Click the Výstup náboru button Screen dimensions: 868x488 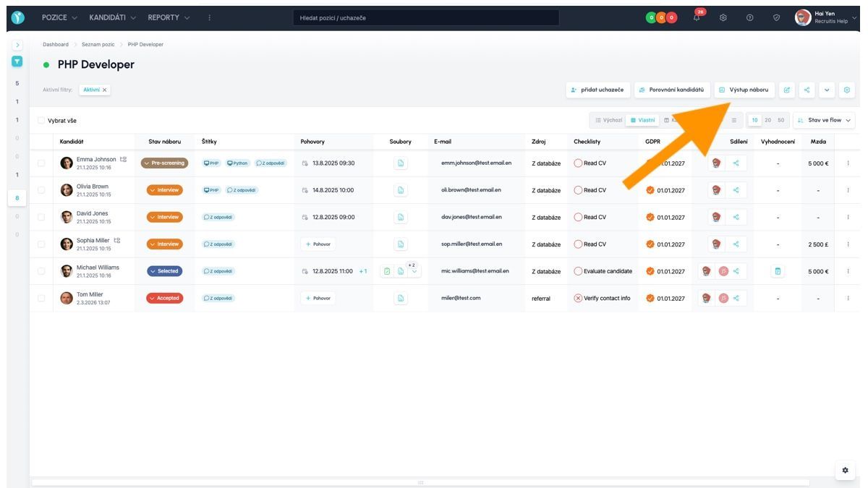pos(744,90)
